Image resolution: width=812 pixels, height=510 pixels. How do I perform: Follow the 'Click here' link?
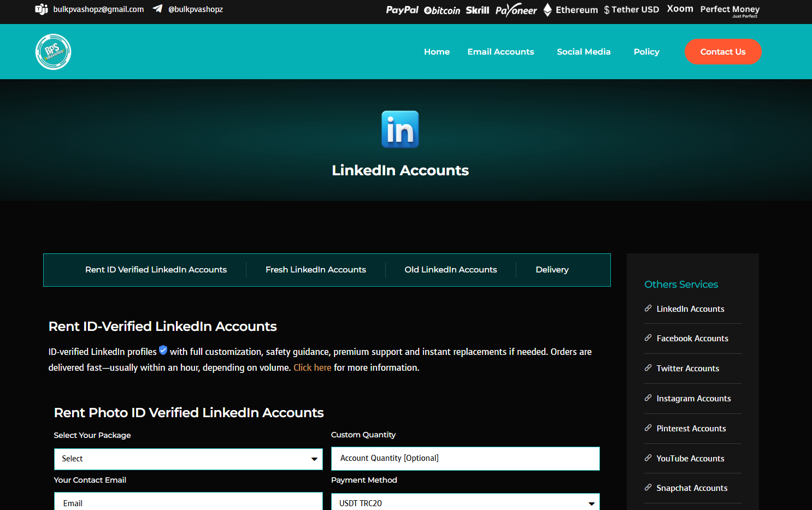pos(313,367)
